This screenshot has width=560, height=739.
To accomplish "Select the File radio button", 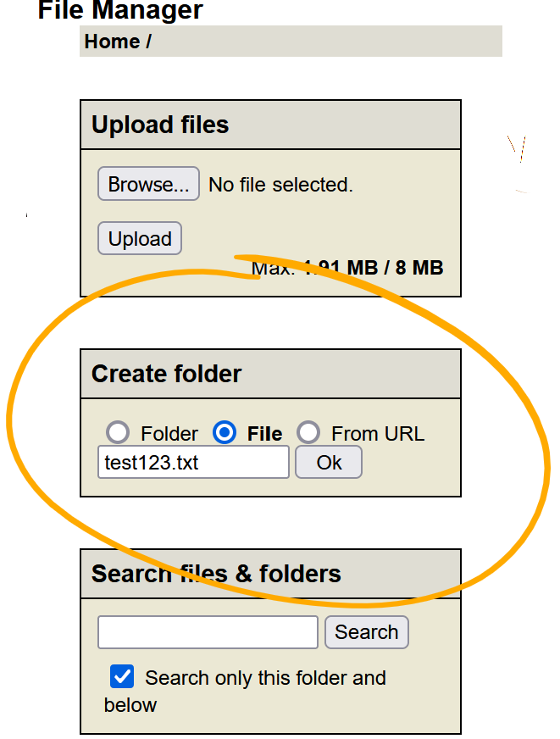I will click(x=225, y=433).
